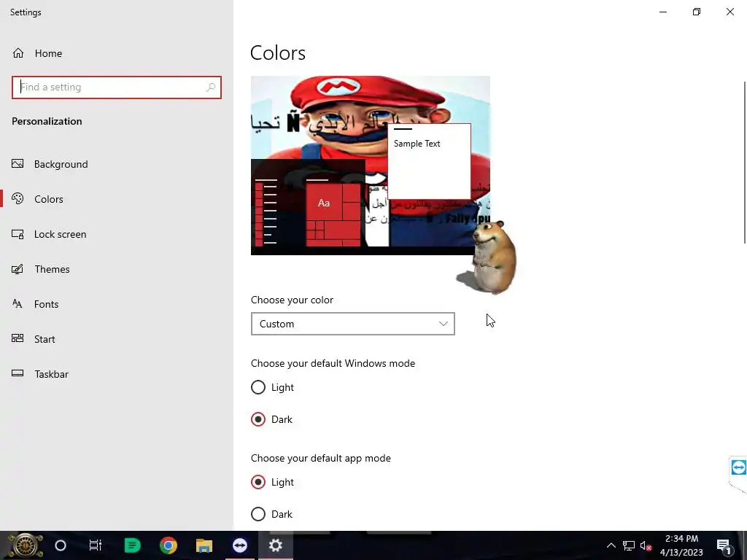Open File Explorer from taskbar
The image size is (747, 560).
point(204,545)
